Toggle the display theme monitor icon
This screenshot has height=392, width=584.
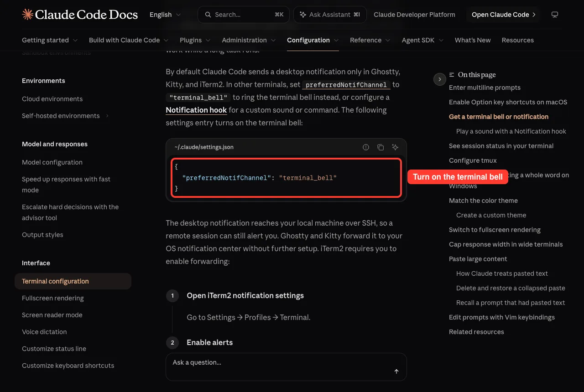(555, 15)
